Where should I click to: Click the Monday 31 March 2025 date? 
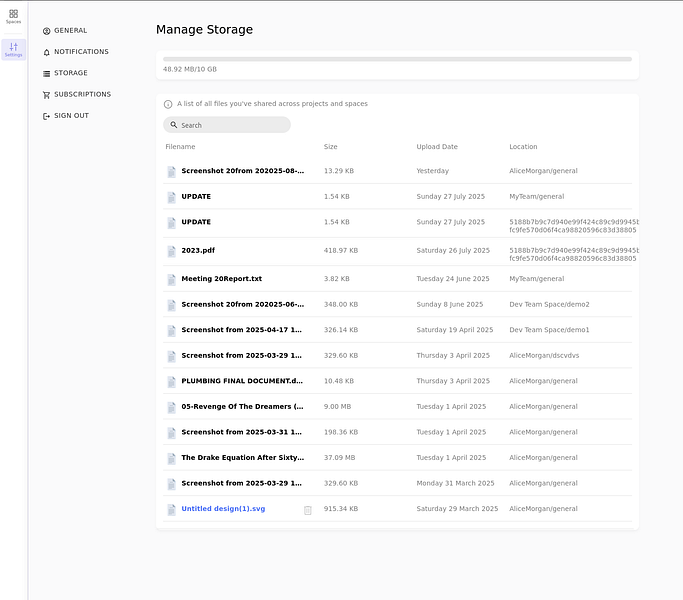tap(456, 483)
